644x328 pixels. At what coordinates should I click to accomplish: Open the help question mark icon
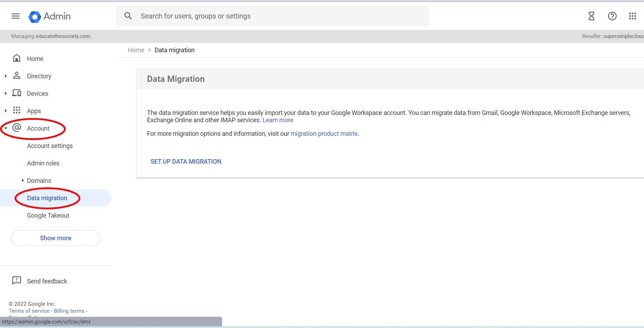pos(612,16)
